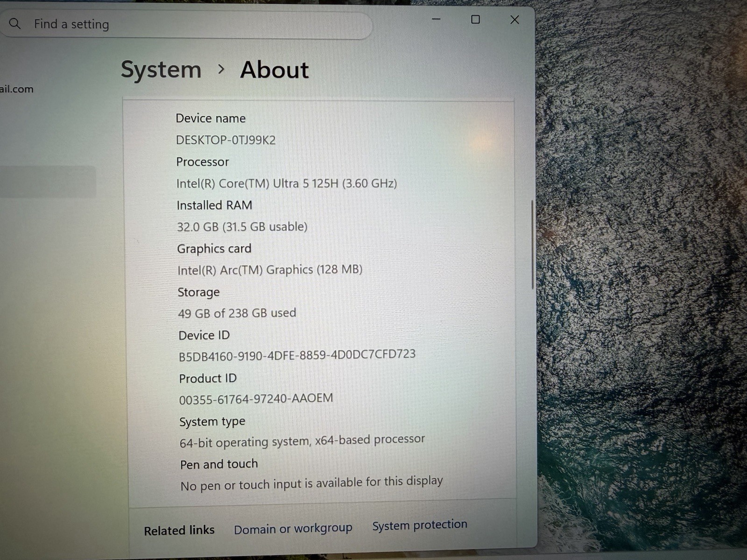747x560 pixels.
Task: Minimize the Settings window
Action: pos(436,20)
